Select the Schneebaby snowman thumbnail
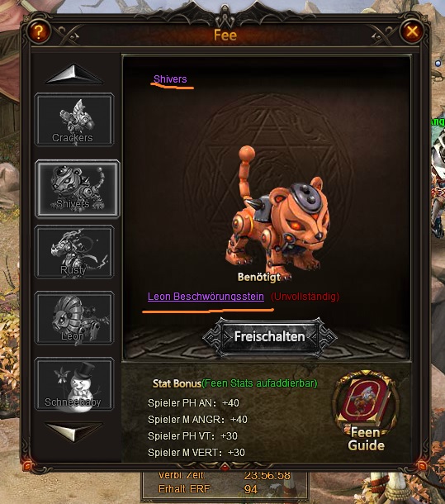 pyautogui.click(x=74, y=384)
